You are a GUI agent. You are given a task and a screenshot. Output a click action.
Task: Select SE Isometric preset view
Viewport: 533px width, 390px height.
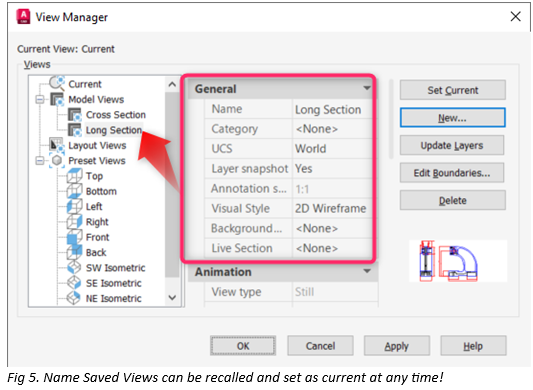pyautogui.click(x=114, y=283)
